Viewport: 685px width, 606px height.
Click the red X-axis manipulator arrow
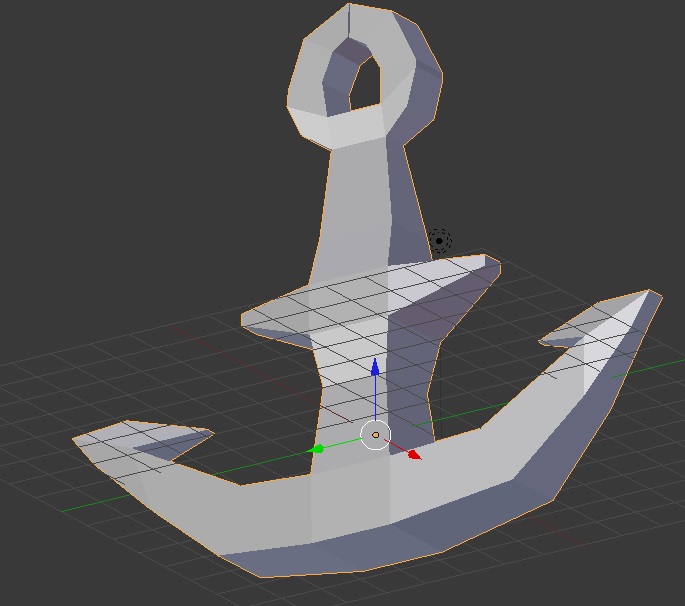click(x=414, y=455)
